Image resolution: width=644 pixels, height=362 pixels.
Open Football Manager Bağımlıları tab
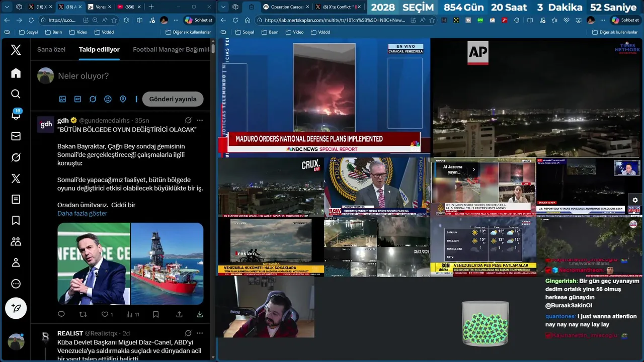click(x=172, y=49)
